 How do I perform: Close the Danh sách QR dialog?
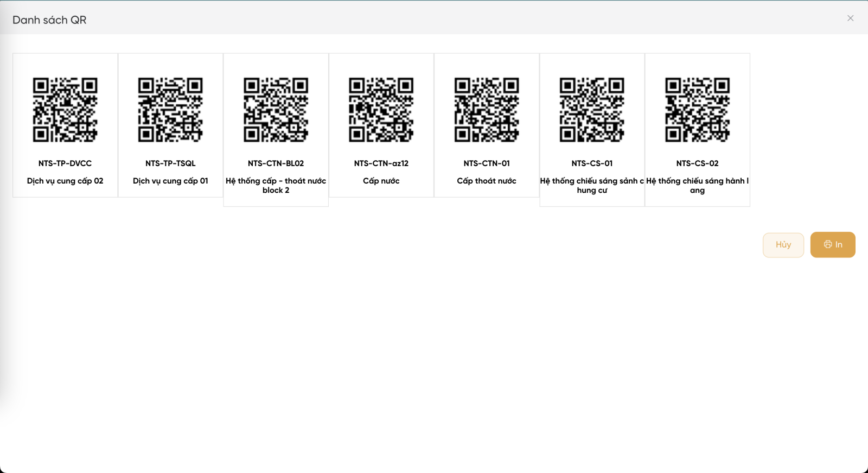[x=850, y=18]
